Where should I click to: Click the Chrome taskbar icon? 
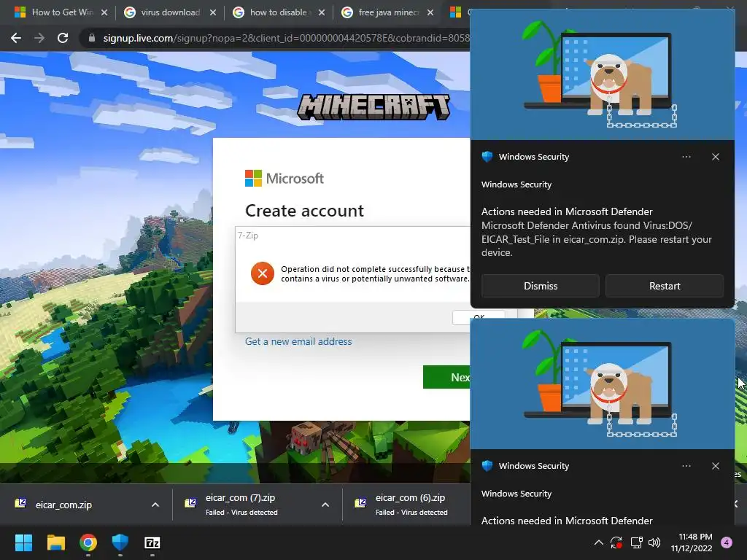click(88, 542)
